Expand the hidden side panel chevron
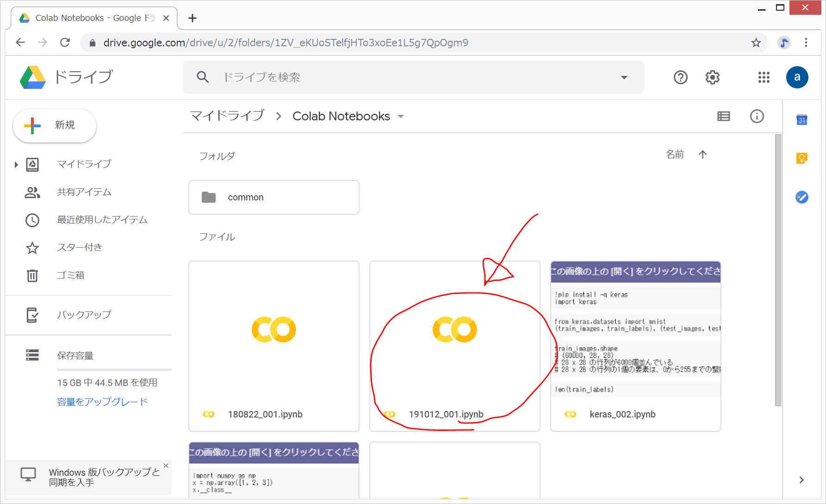Viewport: 826px width, 504px height. (801, 480)
